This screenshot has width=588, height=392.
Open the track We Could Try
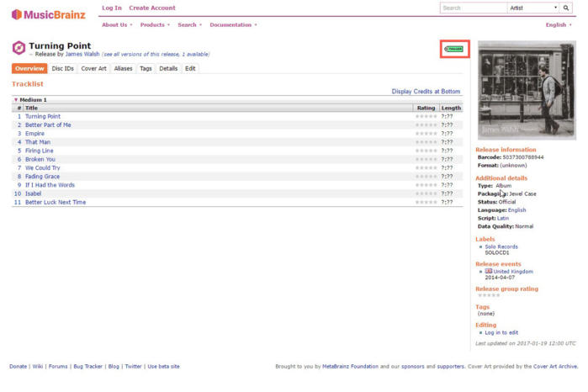pyautogui.click(x=42, y=168)
